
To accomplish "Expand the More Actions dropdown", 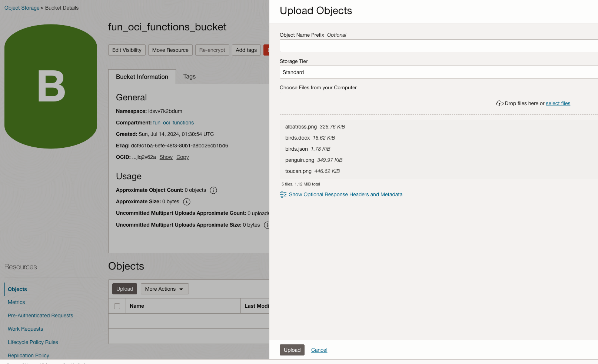I will (165, 289).
